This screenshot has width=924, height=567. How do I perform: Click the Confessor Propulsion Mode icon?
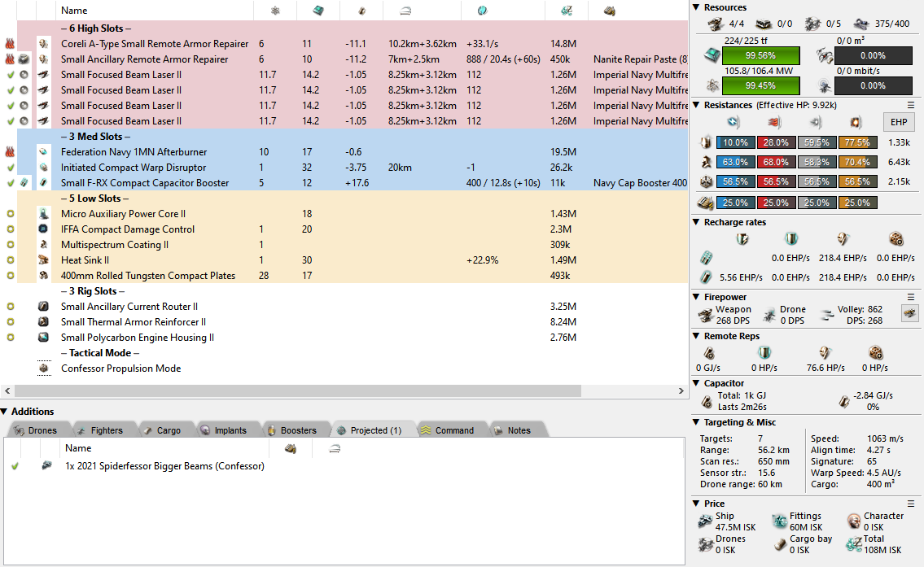click(44, 369)
